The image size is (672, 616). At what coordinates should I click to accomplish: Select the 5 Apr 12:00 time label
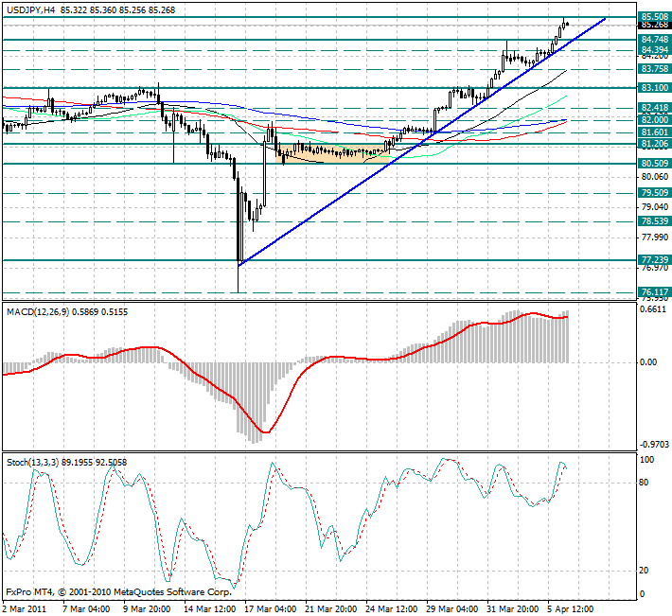[x=571, y=609]
